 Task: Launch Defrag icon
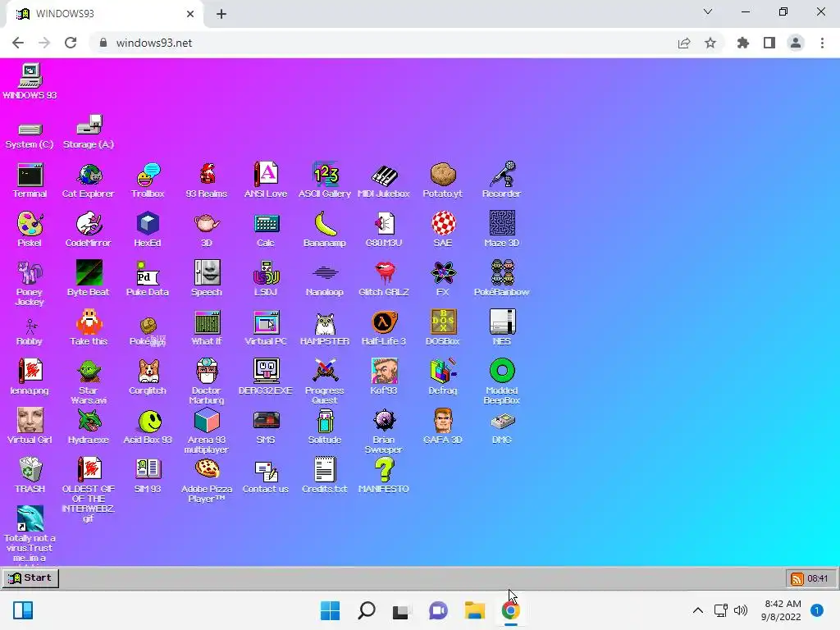[x=442, y=377]
